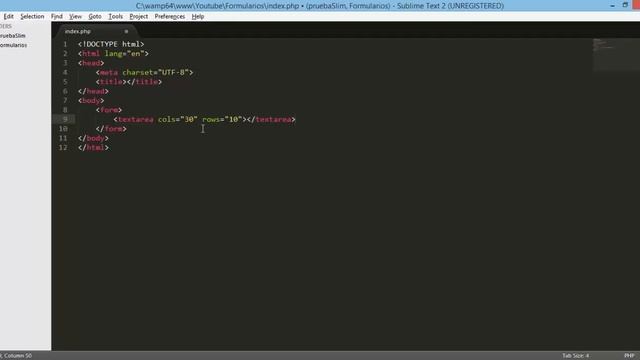Click line number 12 in the gutter

(x=63, y=147)
